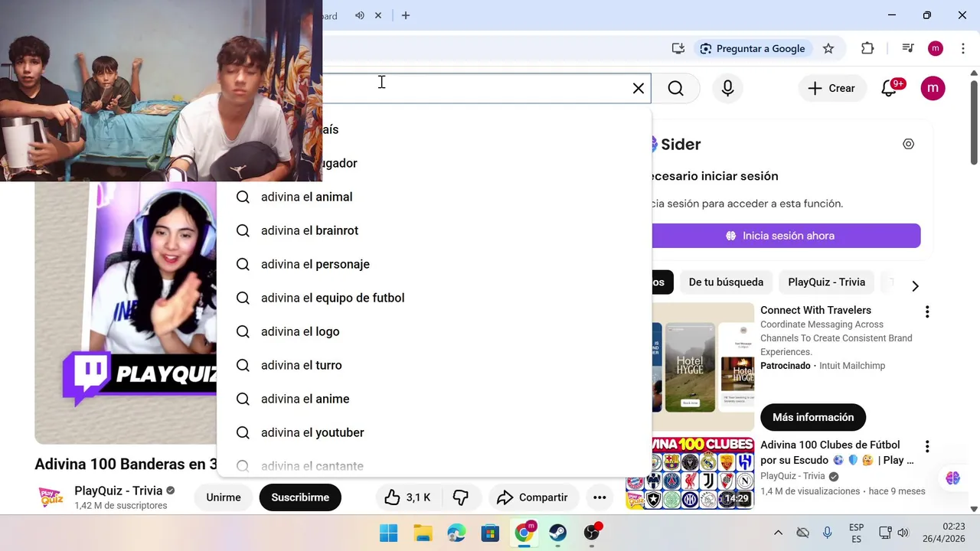Choose suggestion 'adivina el logo'

tap(434, 331)
